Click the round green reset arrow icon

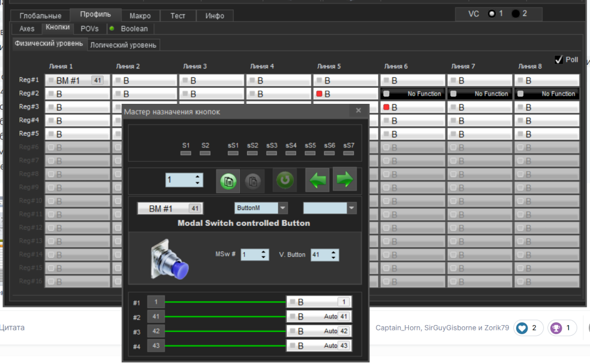[x=285, y=181]
